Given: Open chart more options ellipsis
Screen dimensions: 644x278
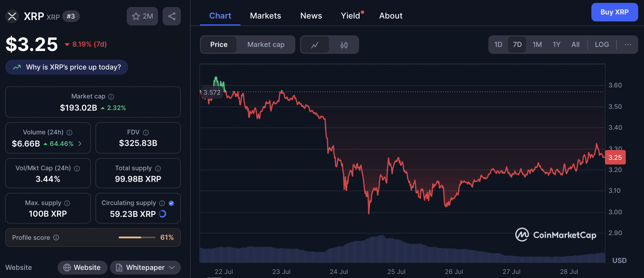Looking at the screenshot, I should coord(628,45).
